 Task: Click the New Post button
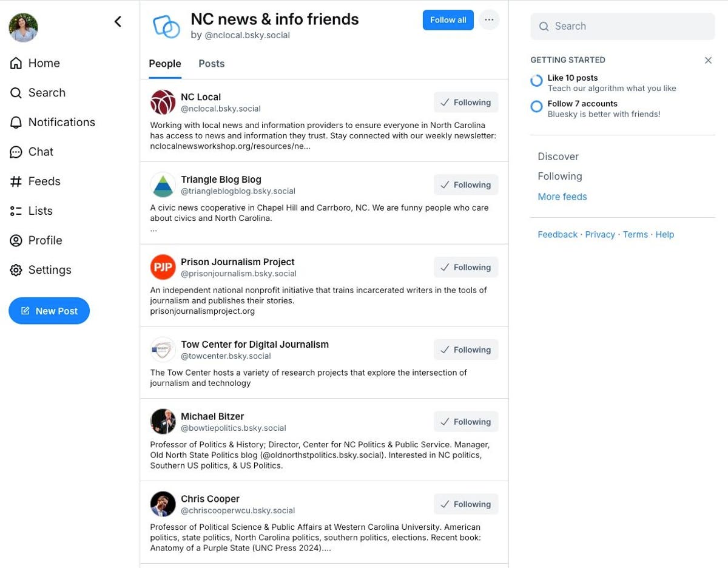(x=49, y=311)
